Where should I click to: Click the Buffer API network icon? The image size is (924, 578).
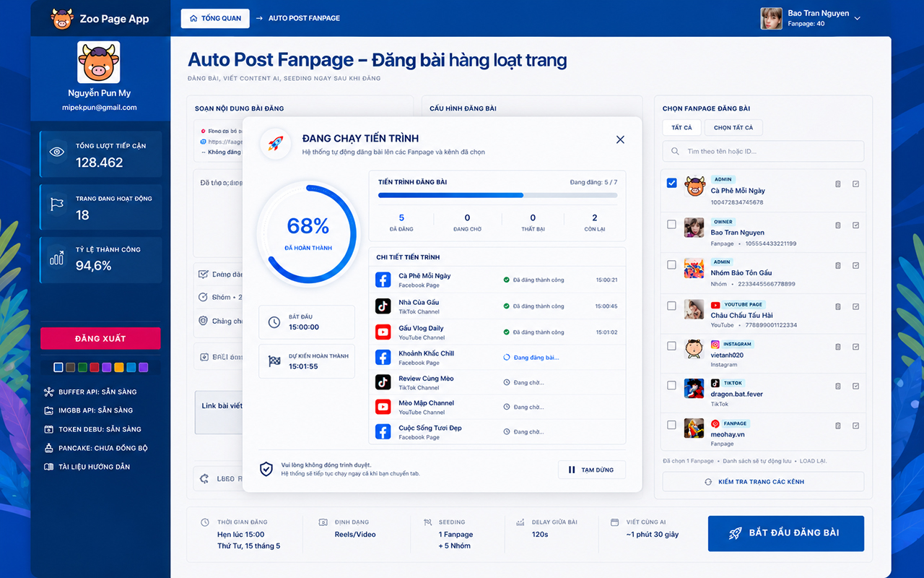(49, 392)
